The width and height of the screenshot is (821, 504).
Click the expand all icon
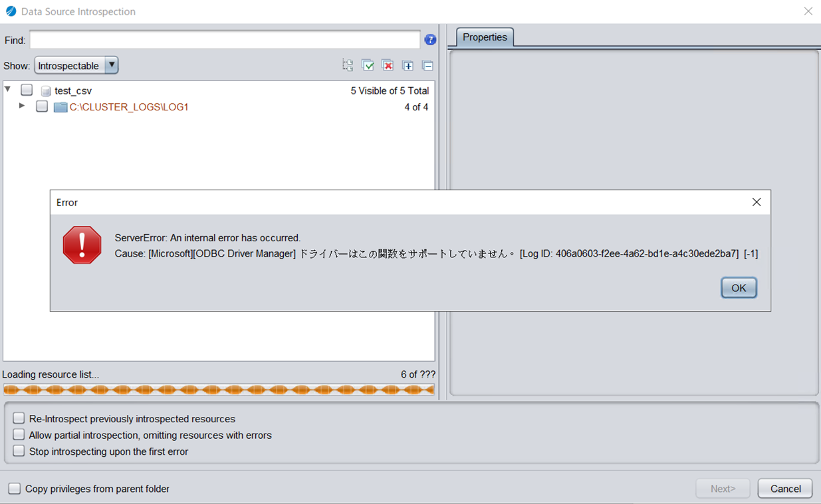click(408, 65)
